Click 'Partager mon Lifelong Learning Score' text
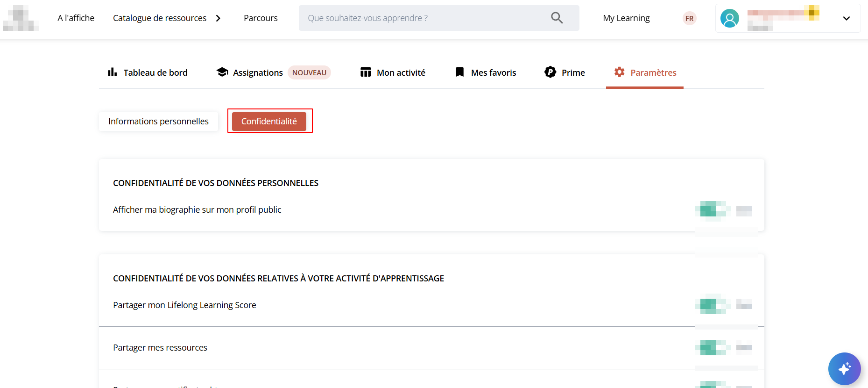 click(184, 305)
